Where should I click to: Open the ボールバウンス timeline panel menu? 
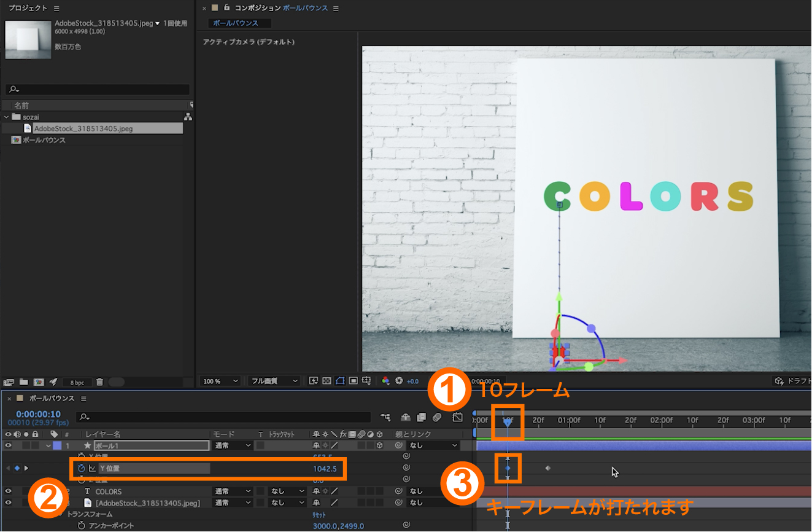click(x=83, y=399)
